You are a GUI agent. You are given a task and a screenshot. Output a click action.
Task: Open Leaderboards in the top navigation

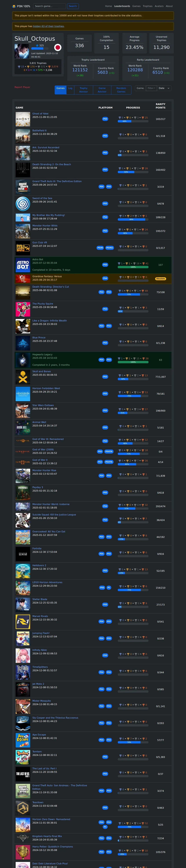[x=122, y=6]
